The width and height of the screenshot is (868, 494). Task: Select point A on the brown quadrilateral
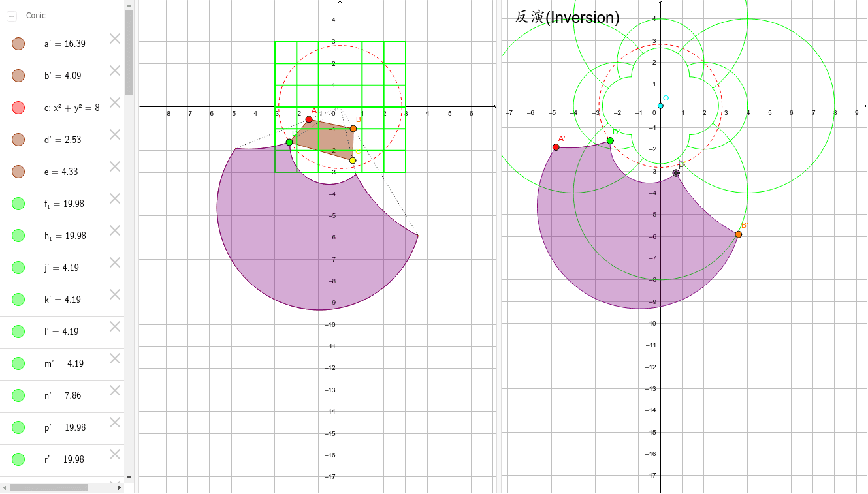tap(309, 119)
